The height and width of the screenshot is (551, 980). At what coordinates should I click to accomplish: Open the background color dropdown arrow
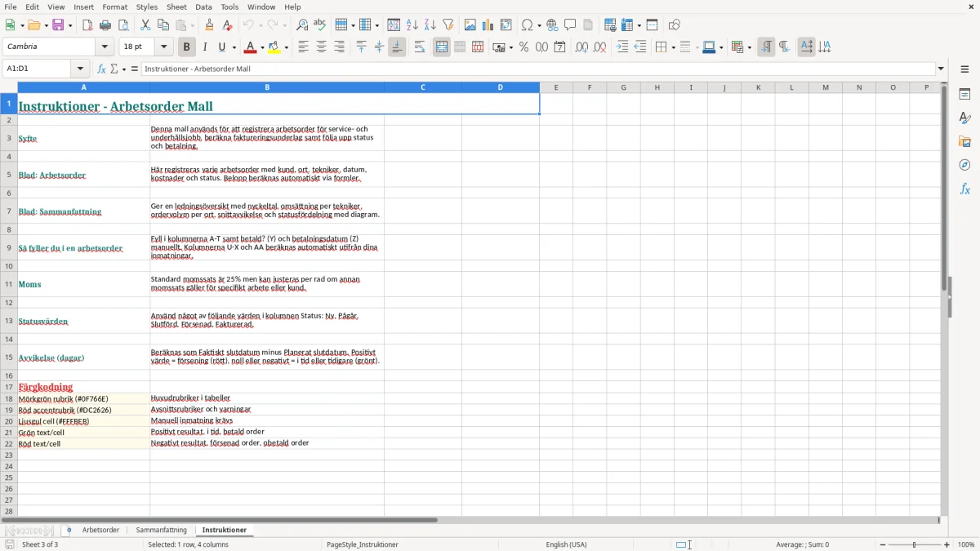[286, 47]
